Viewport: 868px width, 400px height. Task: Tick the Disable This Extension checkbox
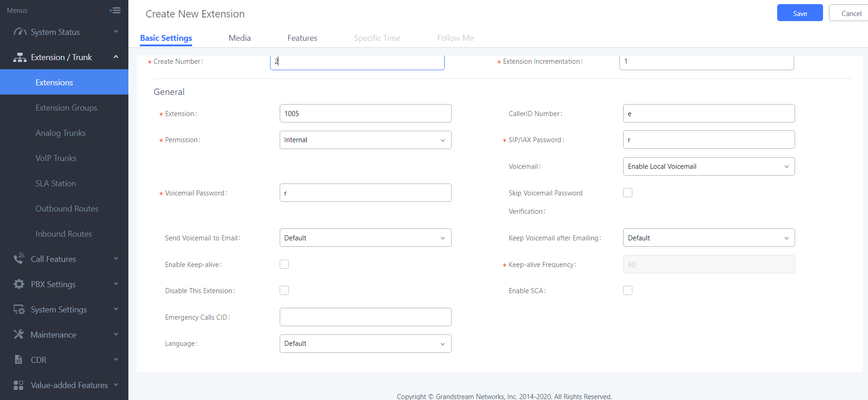(284, 290)
